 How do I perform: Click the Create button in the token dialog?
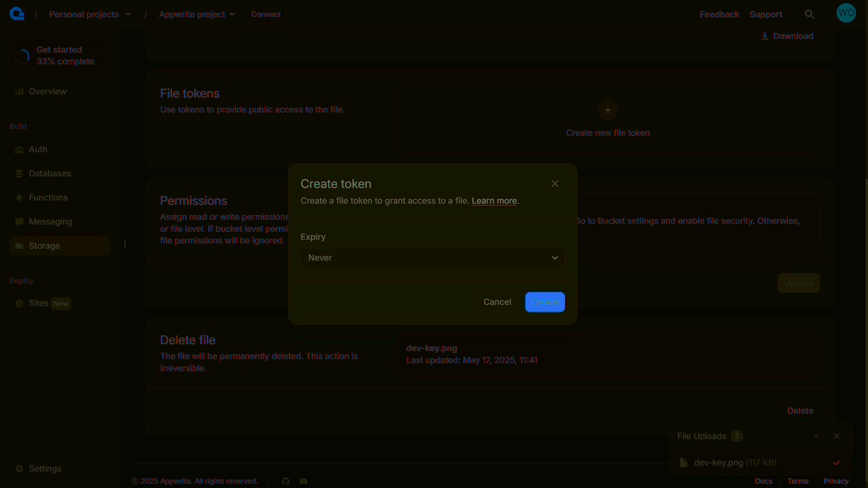[545, 302]
